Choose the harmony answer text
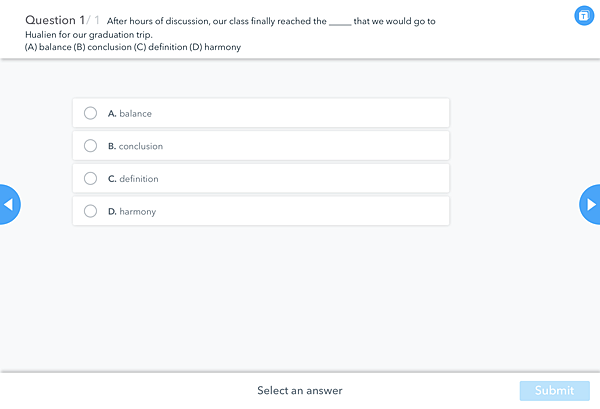Screen dimensions: 600x409 pos(137,212)
